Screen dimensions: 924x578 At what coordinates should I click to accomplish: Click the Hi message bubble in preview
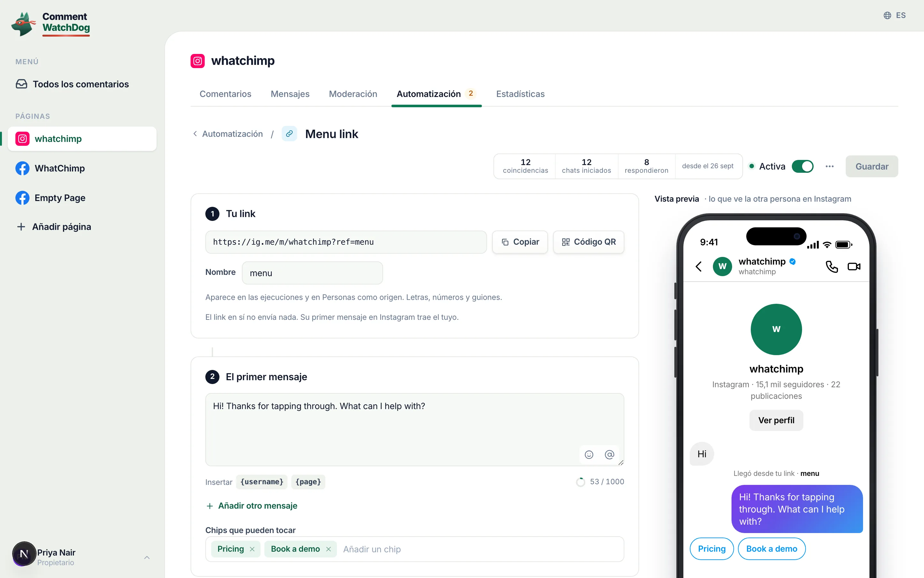click(702, 454)
